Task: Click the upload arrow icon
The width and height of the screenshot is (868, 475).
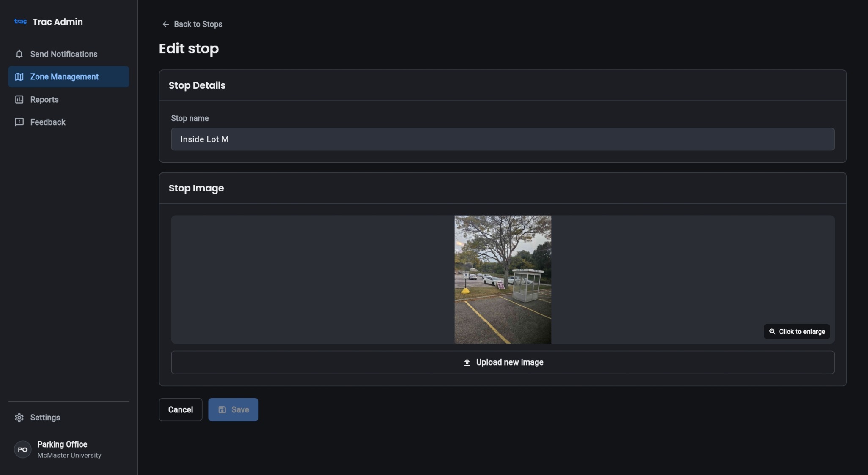Action: tap(467, 363)
